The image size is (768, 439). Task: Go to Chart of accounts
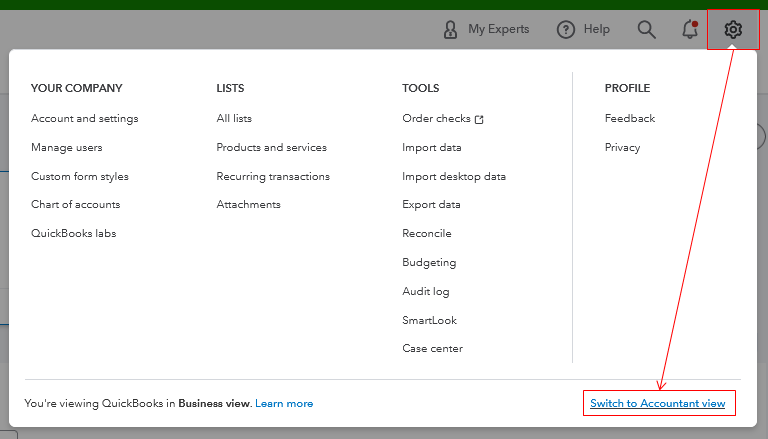76,205
